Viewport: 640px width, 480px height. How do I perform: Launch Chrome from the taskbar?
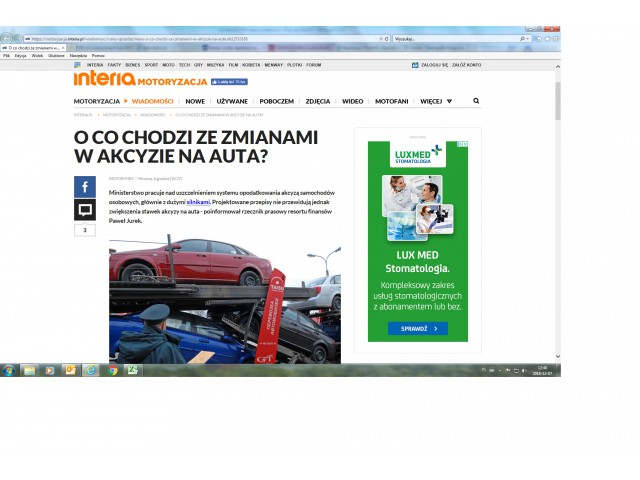[x=112, y=370]
